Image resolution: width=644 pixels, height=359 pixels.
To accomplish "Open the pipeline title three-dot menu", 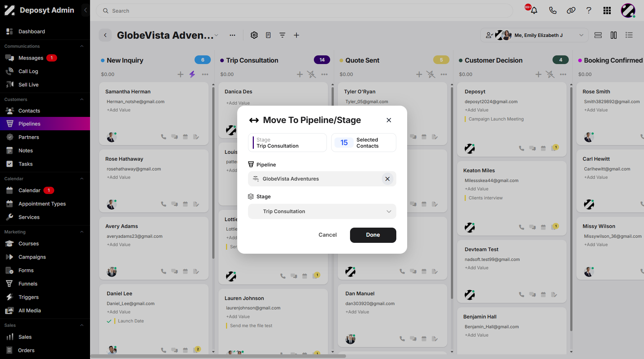I will tap(233, 35).
